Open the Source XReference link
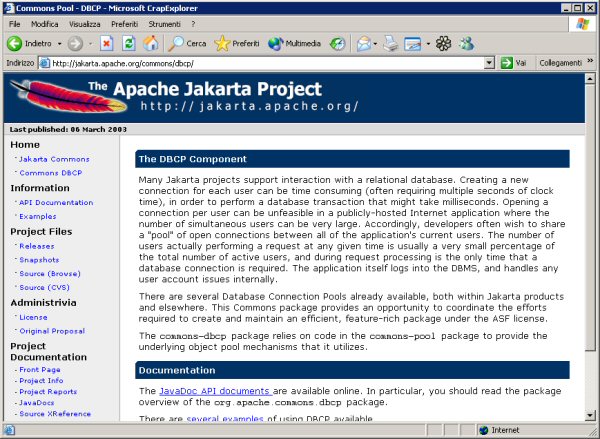The width and height of the screenshot is (600, 439). 55,414
